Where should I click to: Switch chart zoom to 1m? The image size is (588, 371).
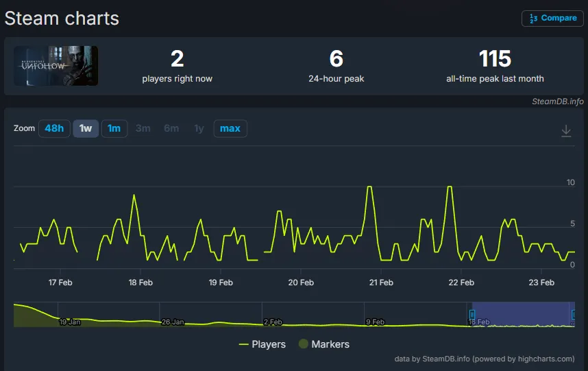pyautogui.click(x=114, y=128)
